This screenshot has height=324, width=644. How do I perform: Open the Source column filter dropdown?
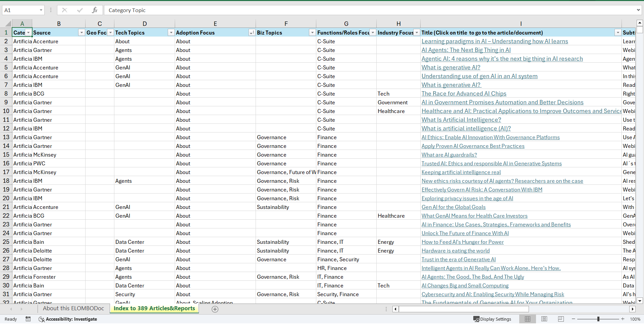82,33
